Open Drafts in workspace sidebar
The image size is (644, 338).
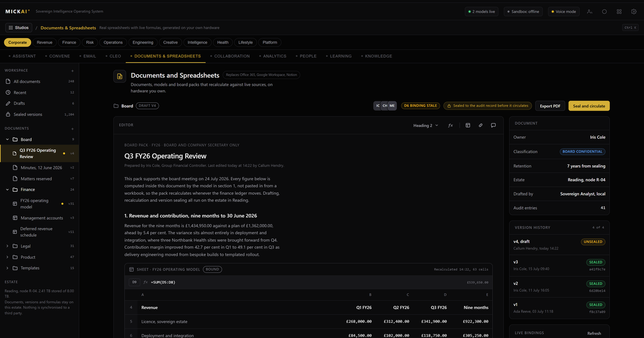point(39,103)
